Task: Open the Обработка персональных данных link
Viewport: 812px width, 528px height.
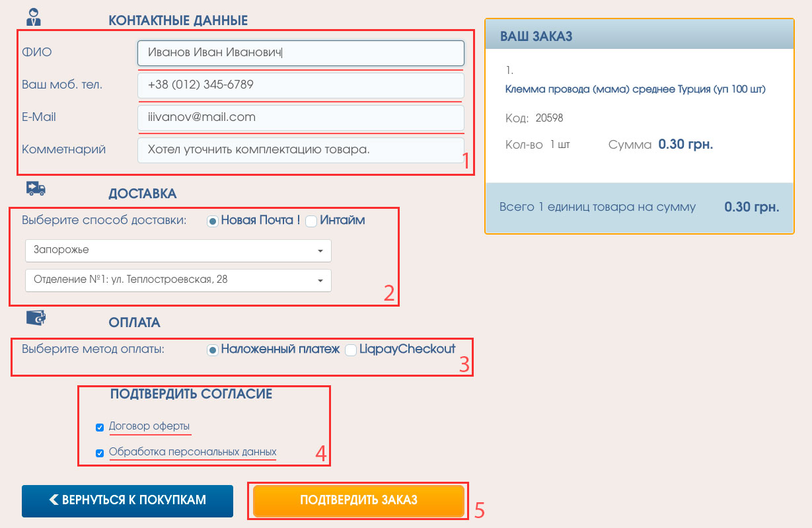Action: pyautogui.click(x=194, y=453)
